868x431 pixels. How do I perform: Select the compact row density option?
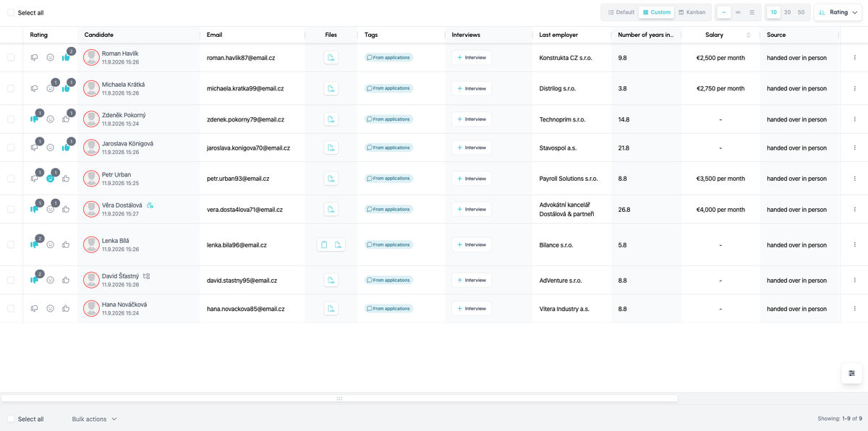coord(725,12)
